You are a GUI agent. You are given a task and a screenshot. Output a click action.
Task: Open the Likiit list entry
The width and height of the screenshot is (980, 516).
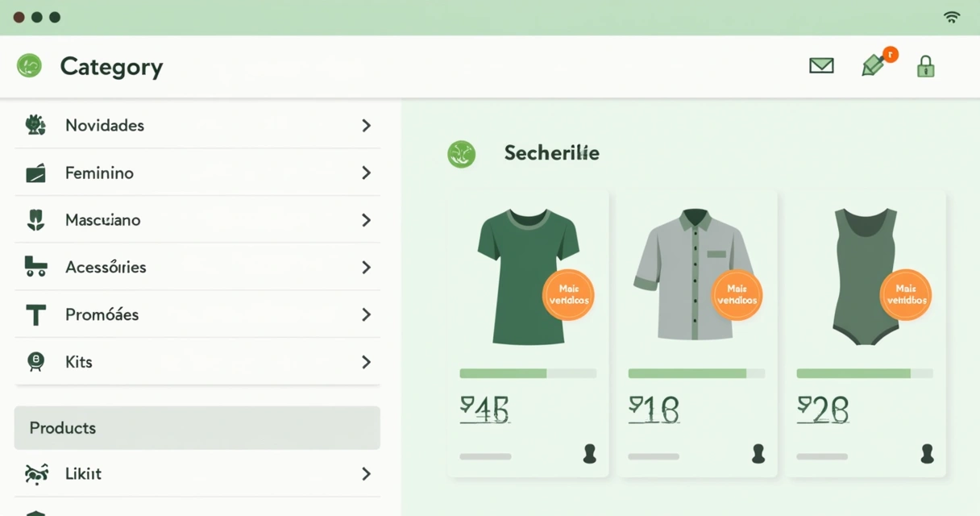pos(83,474)
